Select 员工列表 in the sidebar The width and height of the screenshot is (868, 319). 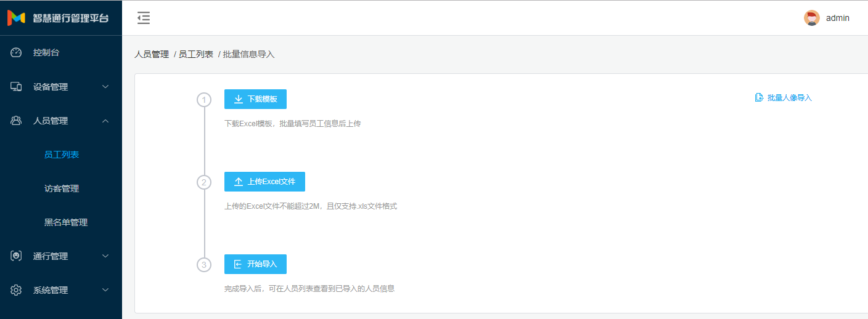(x=62, y=155)
